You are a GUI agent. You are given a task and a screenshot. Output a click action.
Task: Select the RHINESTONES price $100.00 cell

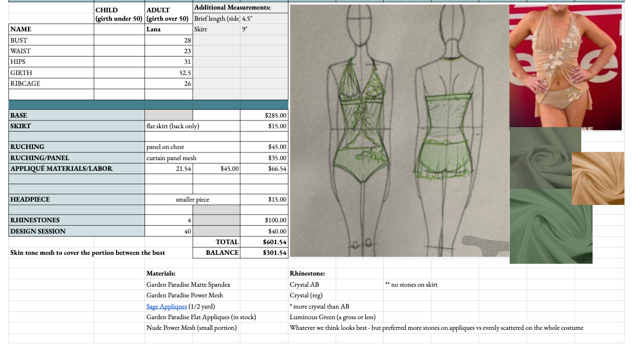tap(264, 220)
